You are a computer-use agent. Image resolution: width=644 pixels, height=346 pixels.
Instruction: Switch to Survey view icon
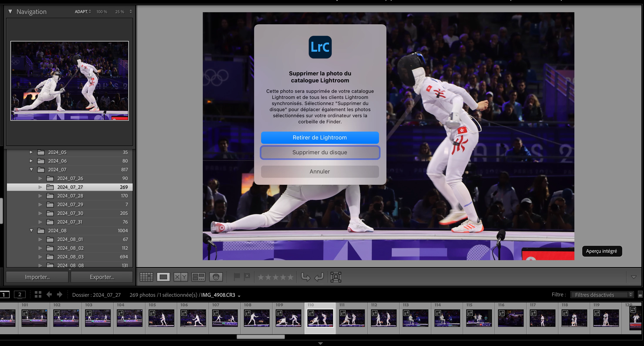click(198, 277)
